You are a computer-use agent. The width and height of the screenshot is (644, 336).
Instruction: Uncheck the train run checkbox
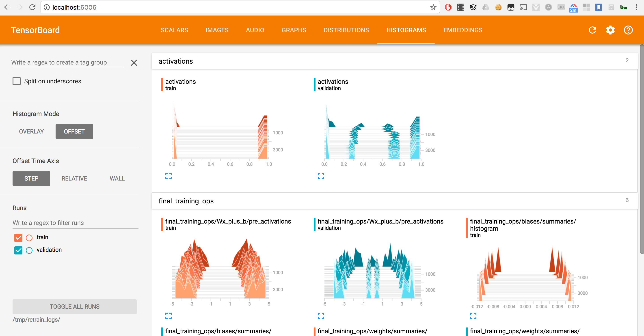(18, 237)
